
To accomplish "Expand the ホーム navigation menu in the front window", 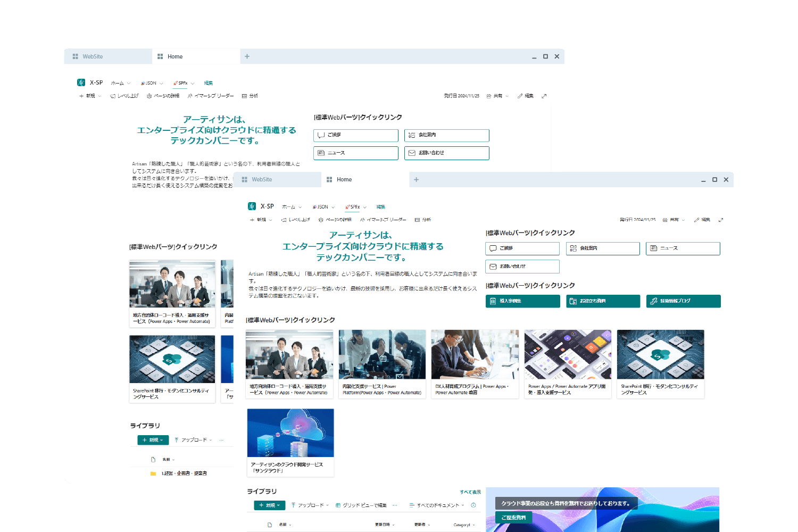I will pyautogui.click(x=292, y=207).
